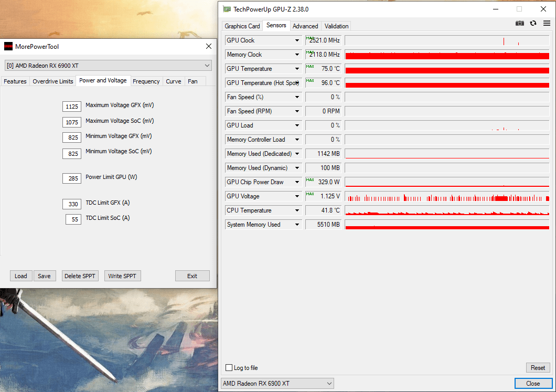Open the CPU Temperature sensor dropdown
Viewport: 556px width, 392px height.
click(x=297, y=211)
